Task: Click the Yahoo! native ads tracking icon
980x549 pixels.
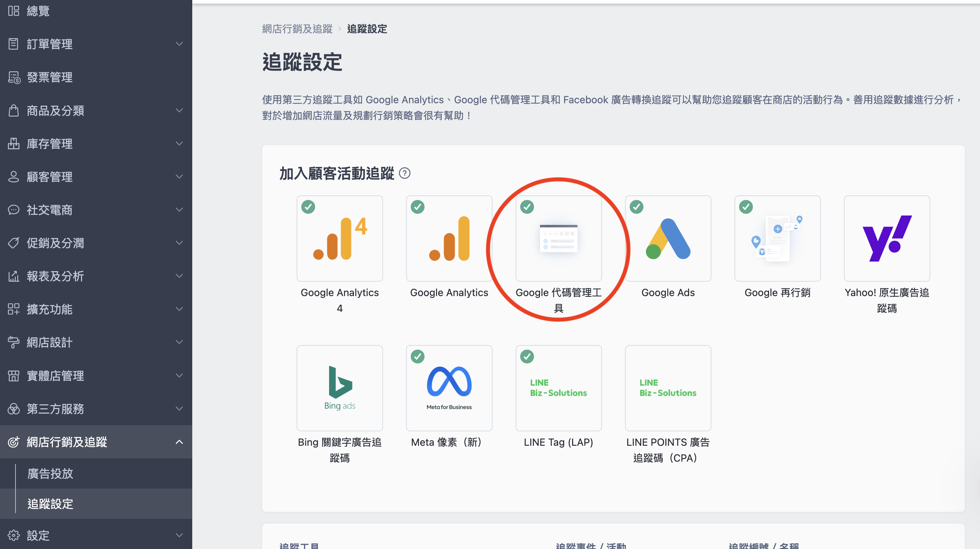Action: (886, 239)
